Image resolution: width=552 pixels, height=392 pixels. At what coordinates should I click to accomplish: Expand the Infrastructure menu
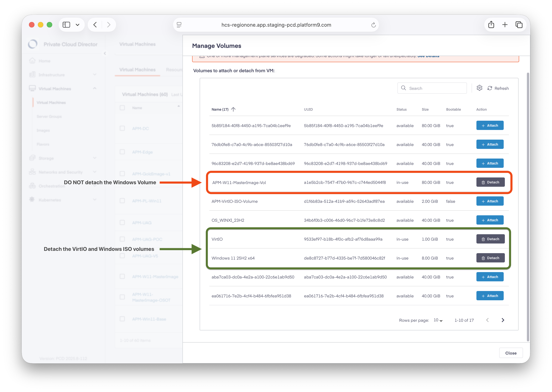point(95,75)
